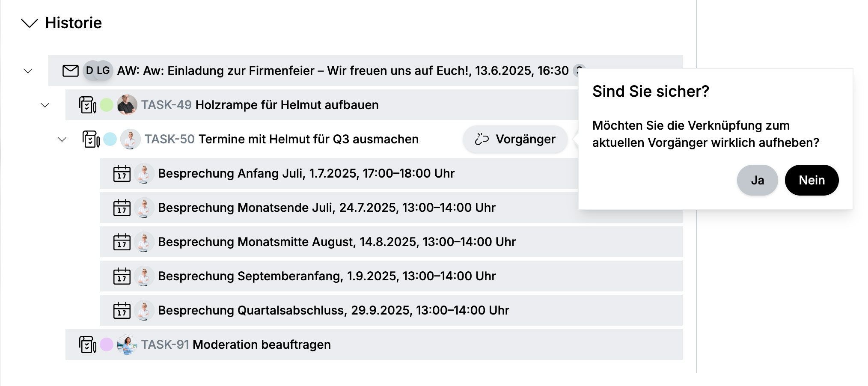Viewport: 868px width, 386px height.
Task: Click calendar icon for Besprechung Septemberanfang
Action: 122,276
